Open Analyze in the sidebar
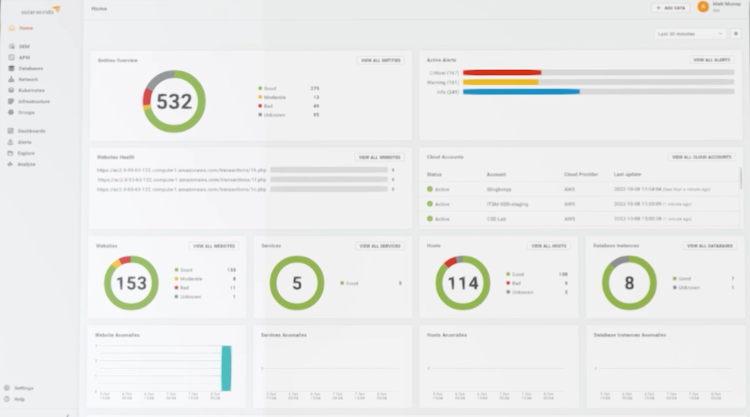750x417 pixels. (x=27, y=164)
